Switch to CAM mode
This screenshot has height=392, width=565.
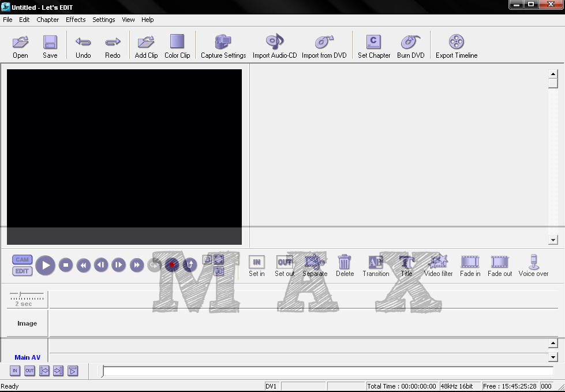click(22, 259)
